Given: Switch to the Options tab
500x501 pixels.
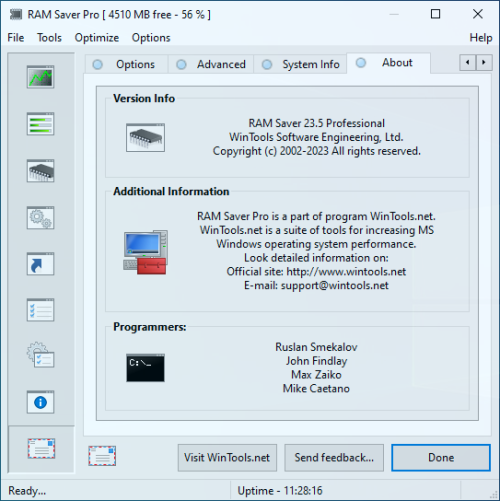Looking at the screenshot, I should tap(126, 64).
